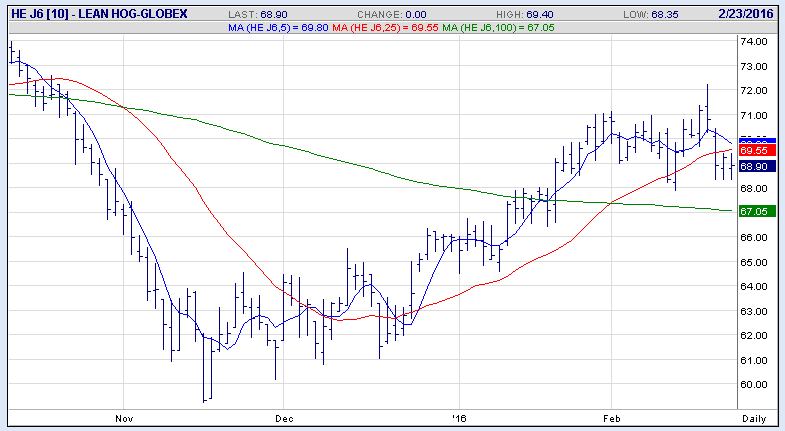Click the partially hidden blue MA price tag
The image size is (785, 431).
pyautogui.click(x=752, y=140)
